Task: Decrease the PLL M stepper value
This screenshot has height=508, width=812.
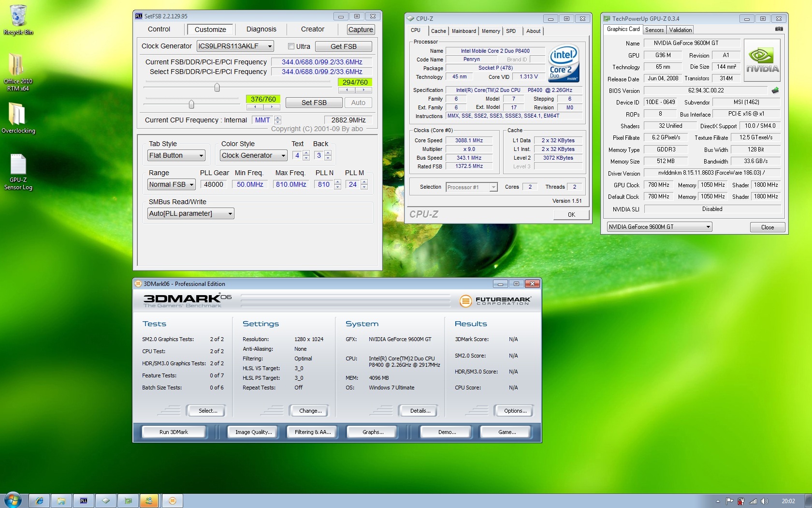Action: point(364,187)
